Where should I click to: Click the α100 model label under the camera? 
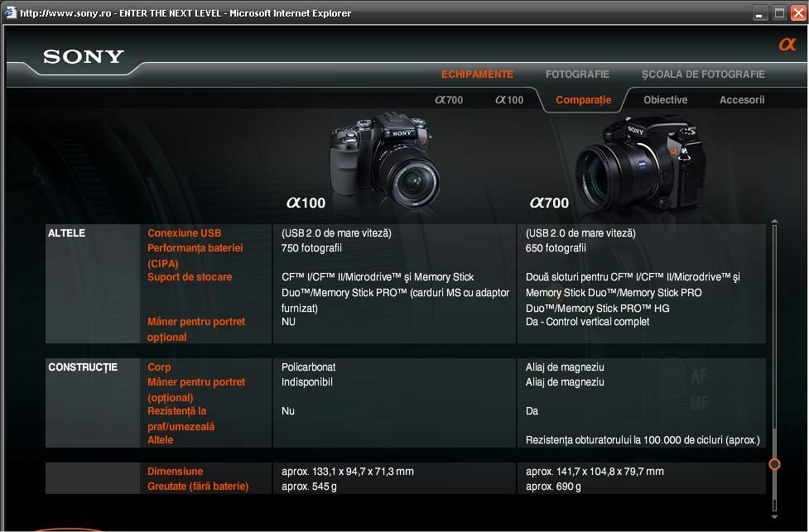tap(306, 203)
